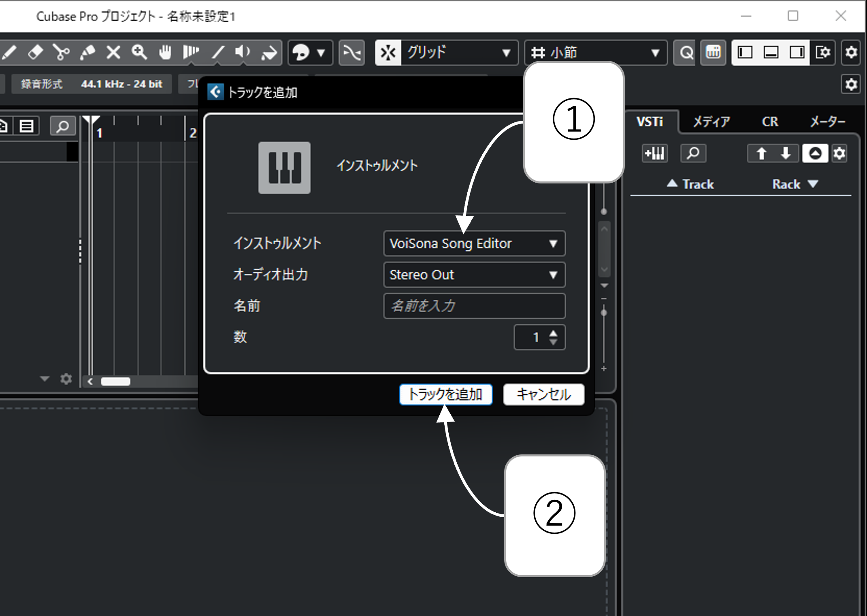This screenshot has width=867, height=616.
Task: Decrease the track count stepper
Action: click(553, 342)
